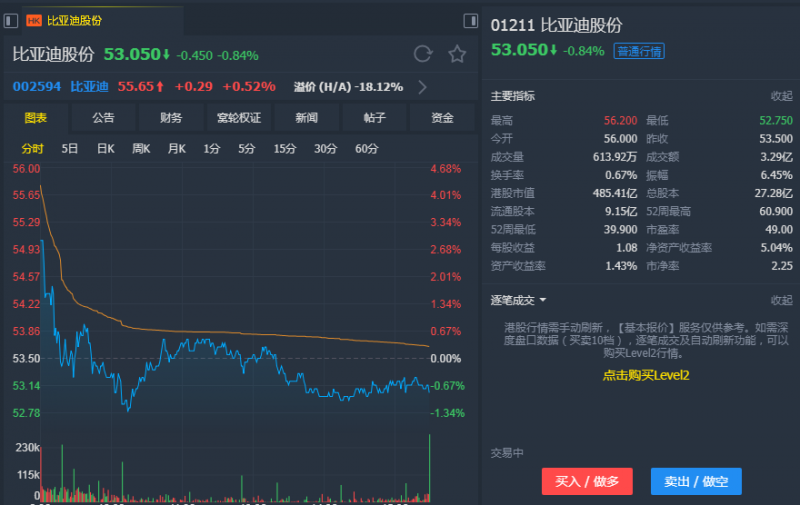Click the 市盈率 value 49.00

click(779, 230)
